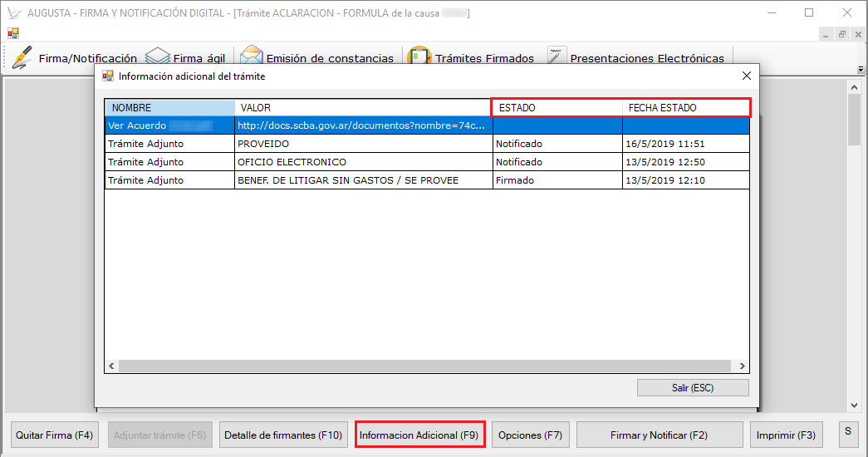Select the OFICIO ELECTRONICO row
The image size is (868, 457).
362,162
